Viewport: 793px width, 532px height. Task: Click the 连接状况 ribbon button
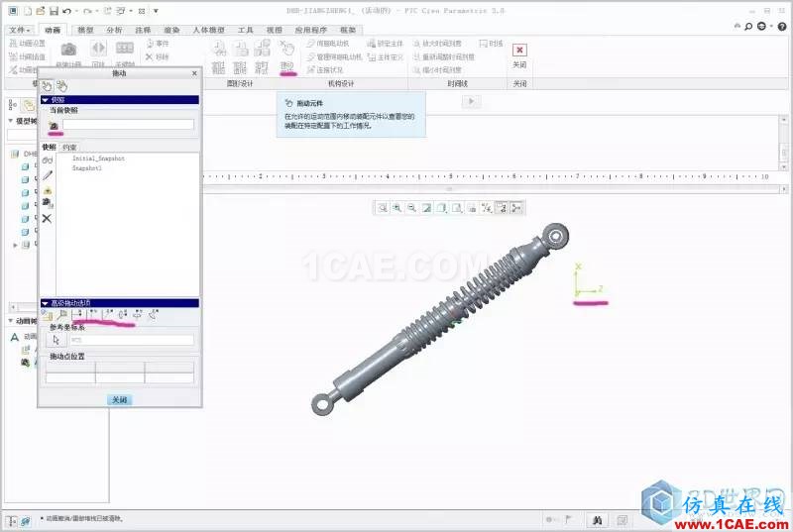click(325, 70)
